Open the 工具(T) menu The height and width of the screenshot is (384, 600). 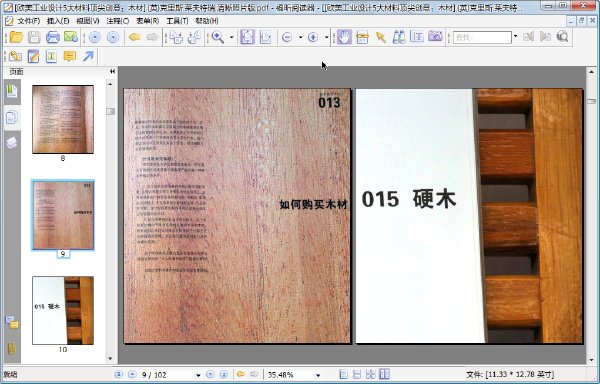pyautogui.click(x=177, y=21)
